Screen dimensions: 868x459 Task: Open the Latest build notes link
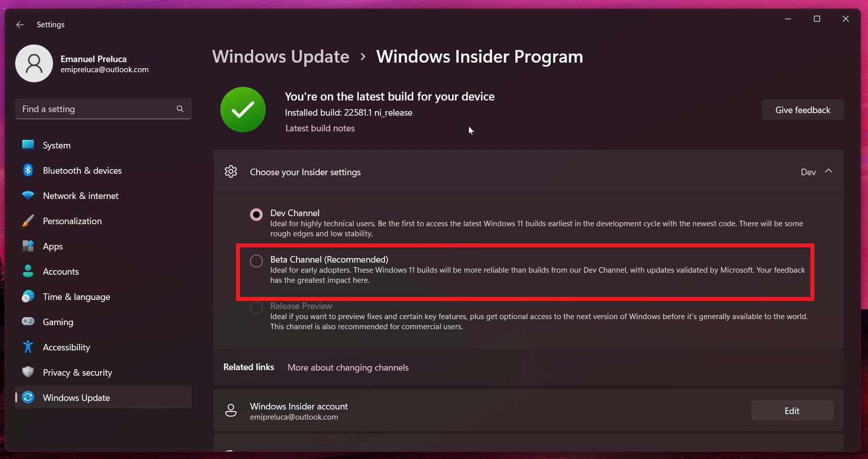(x=320, y=128)
